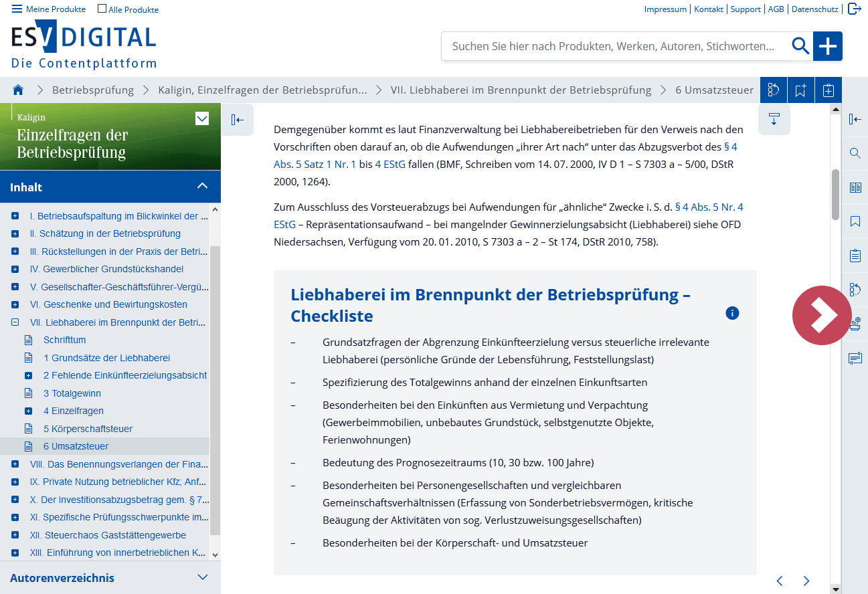Open the Kontakt link
This screenshot has width=868, height=594.
(x=709, y=9)
